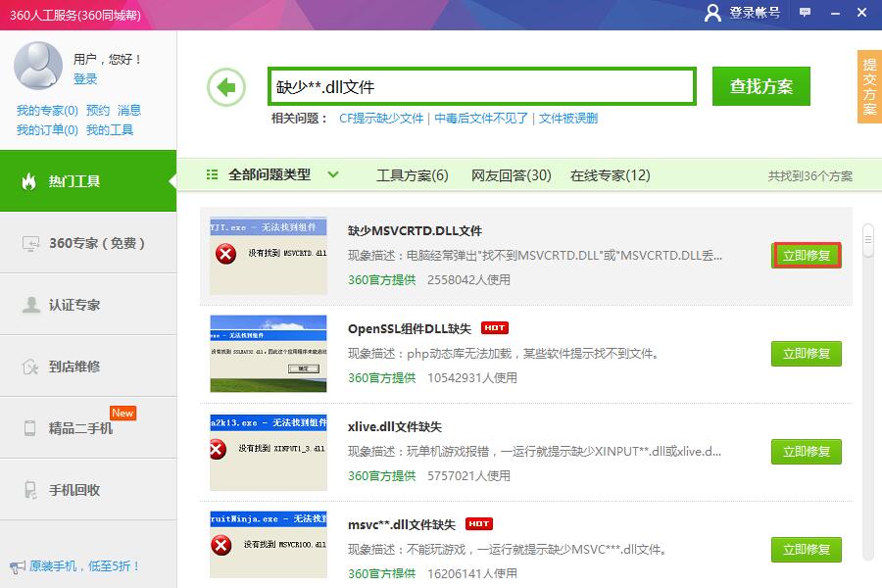The width and height of the screenshot is (882, 588).
Task: Click the title 缺少MSVCRTD.DLL文件
Action: [415, 230]
